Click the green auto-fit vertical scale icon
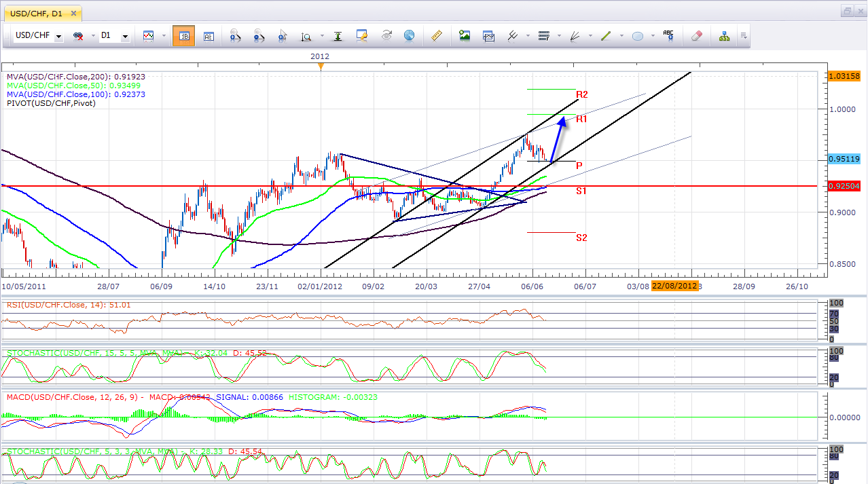 338,36
